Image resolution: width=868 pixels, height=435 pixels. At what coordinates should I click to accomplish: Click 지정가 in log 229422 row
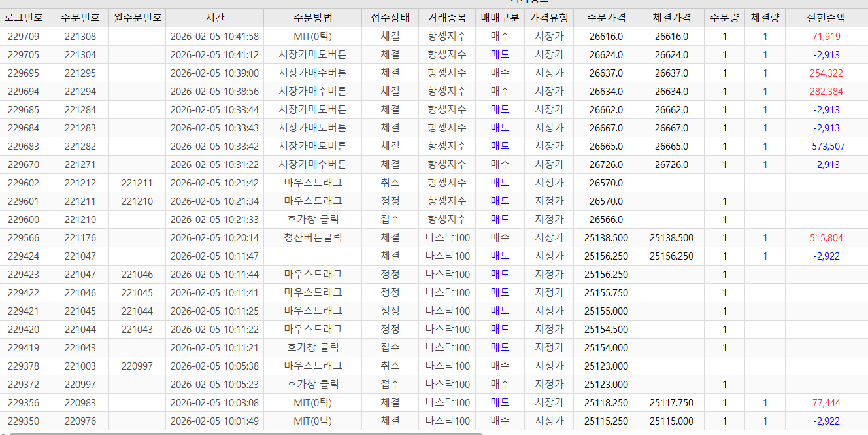[549, 293]
